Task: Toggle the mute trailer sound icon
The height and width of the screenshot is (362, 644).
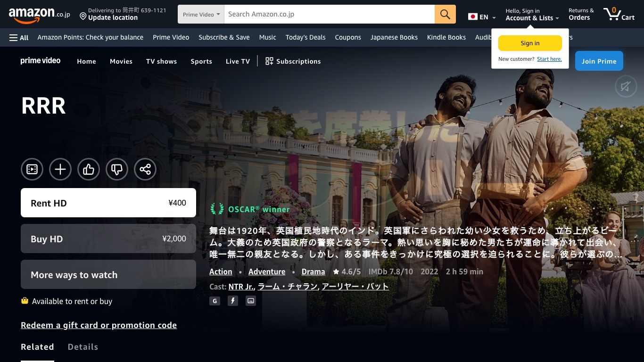Action: 626,86
